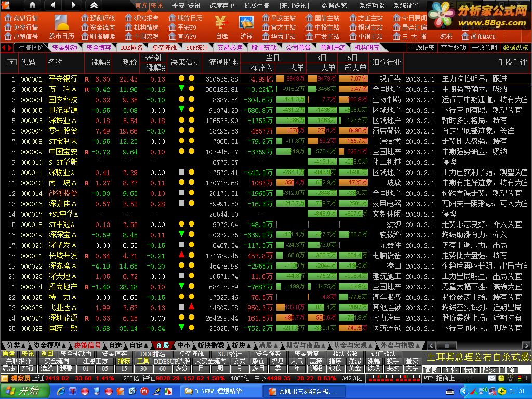The image size is (532, 399).
Task: Click the mail envelope icon in status bar
Action: point(491,378)
